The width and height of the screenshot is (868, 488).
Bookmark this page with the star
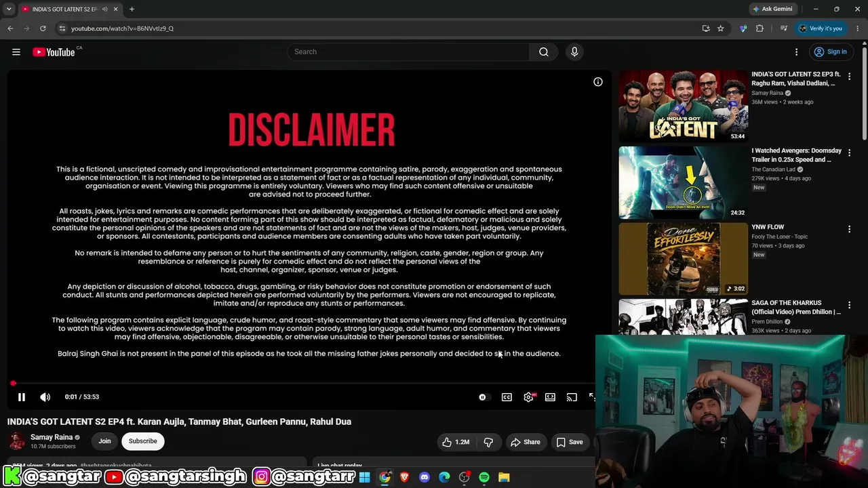click(x=720, y=28)
